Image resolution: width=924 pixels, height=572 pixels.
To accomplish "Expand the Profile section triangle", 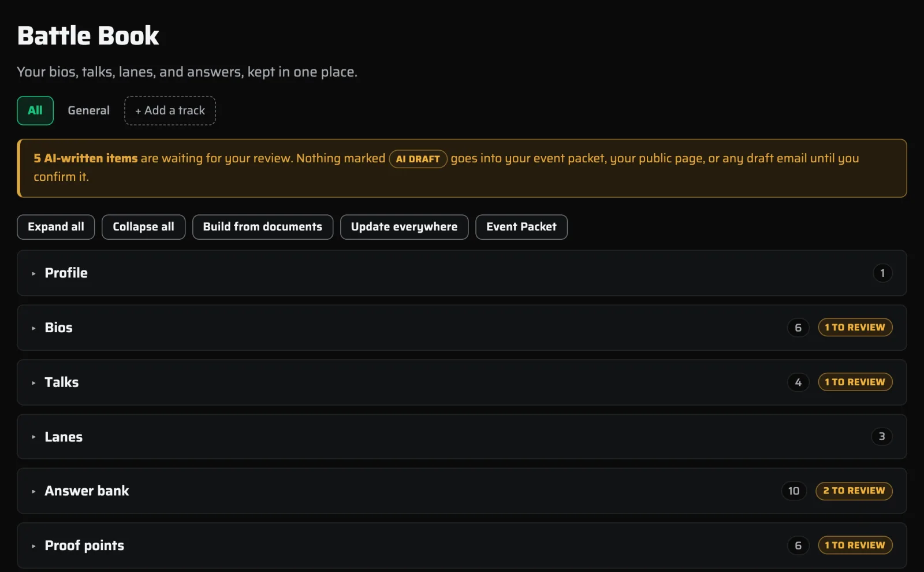I will [x=33, y=273].
